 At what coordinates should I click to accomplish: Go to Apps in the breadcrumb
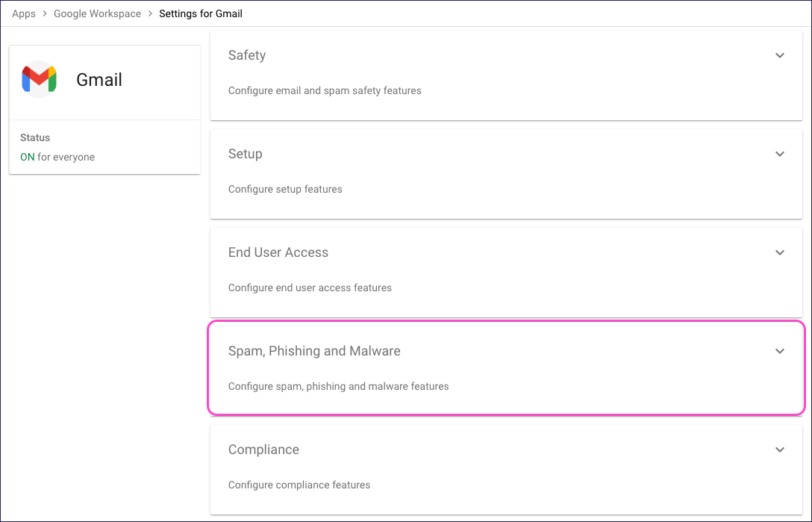[24, 13]
